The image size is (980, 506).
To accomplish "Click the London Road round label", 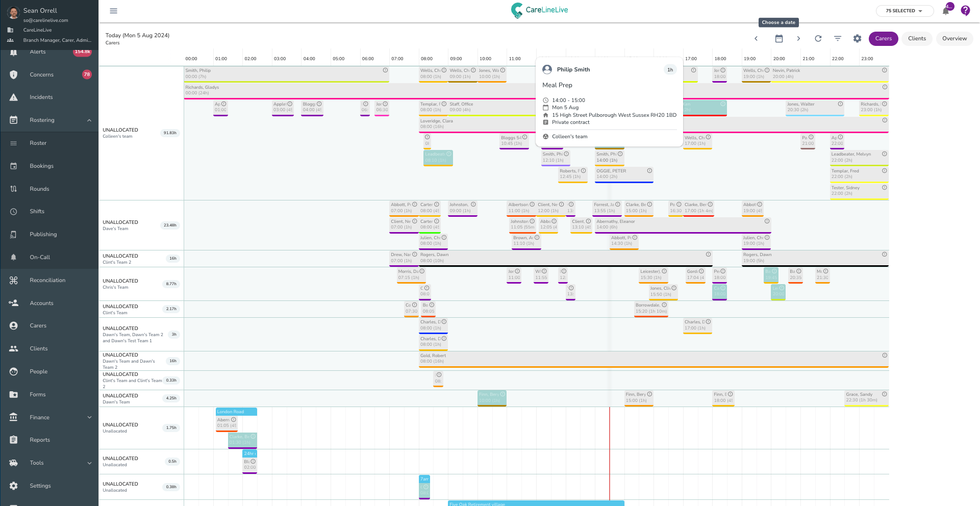I will (236, 412).
